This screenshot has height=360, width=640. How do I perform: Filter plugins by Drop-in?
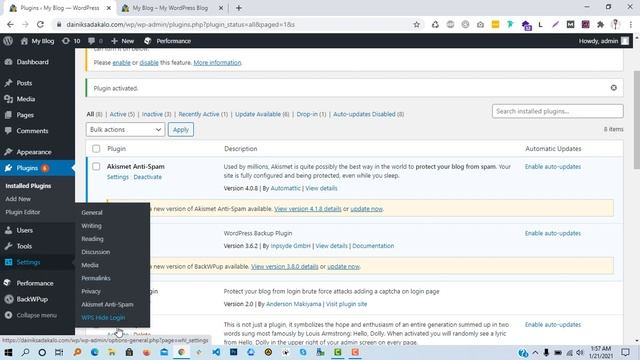[x=311, y=114]
